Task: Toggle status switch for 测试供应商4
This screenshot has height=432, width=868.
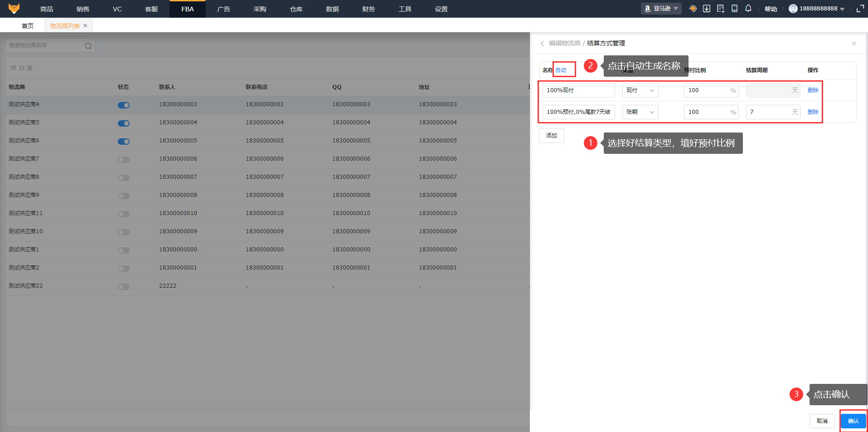Action: click(x=123, y=105)
